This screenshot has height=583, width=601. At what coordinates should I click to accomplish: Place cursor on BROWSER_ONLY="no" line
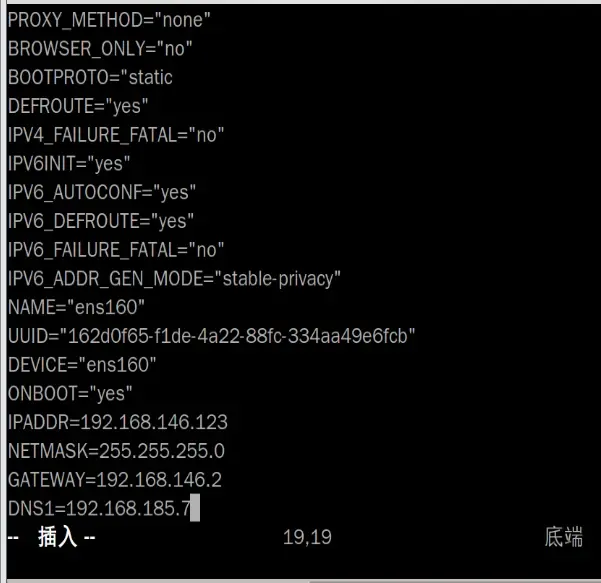tap(100, 48)
